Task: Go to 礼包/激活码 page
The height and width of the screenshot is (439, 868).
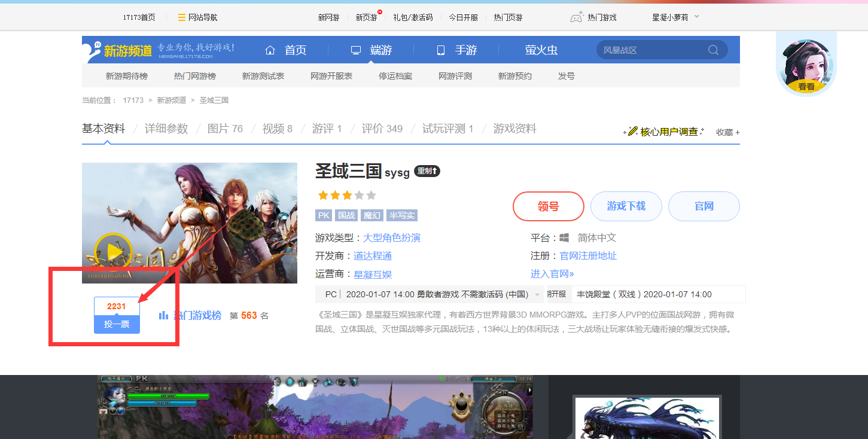Action: (413, 17)
